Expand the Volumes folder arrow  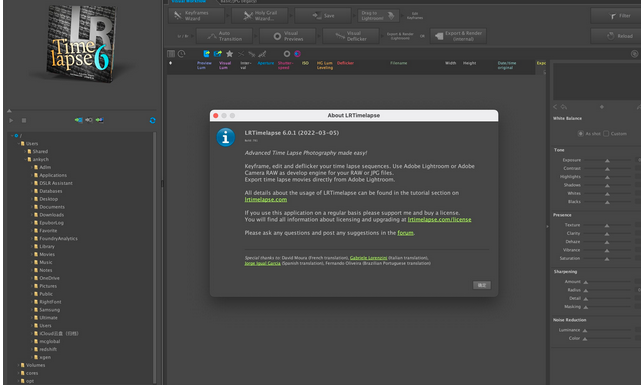(x=18, y=365)
